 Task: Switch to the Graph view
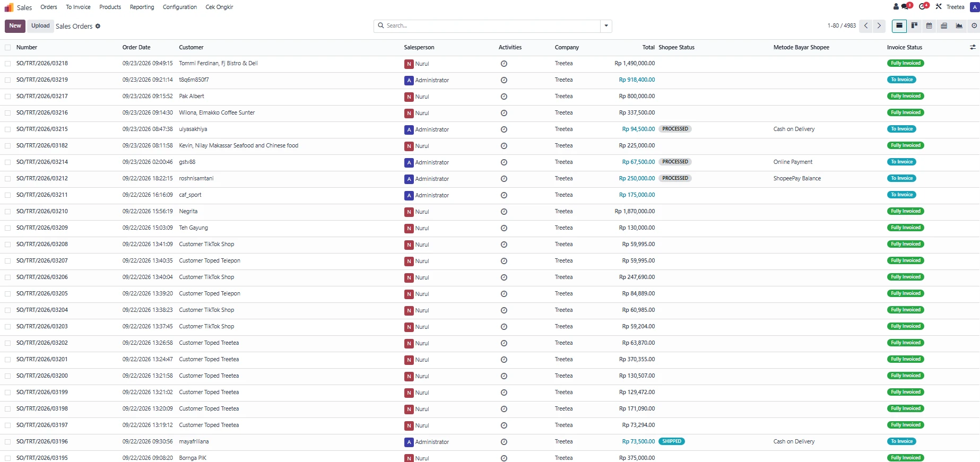(x=959, y=25)
